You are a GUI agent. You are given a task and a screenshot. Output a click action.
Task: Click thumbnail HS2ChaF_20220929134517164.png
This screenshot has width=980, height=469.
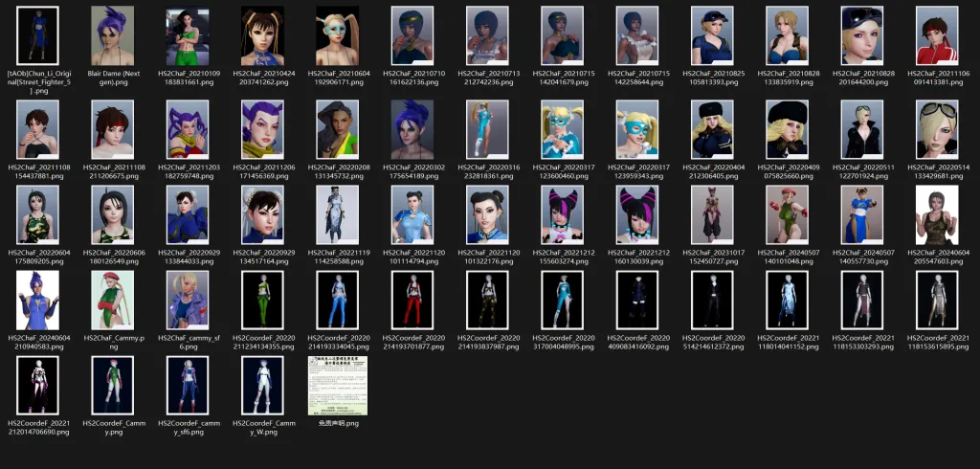262,214
